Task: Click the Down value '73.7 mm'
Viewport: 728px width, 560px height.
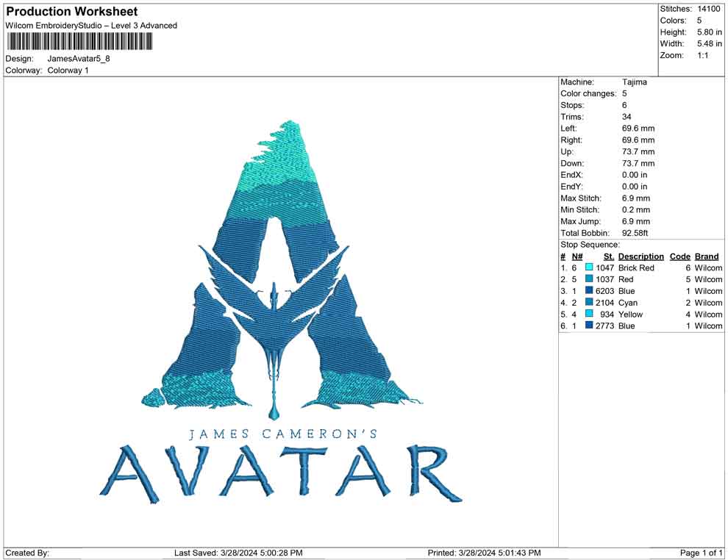Action: pos(638,163)
